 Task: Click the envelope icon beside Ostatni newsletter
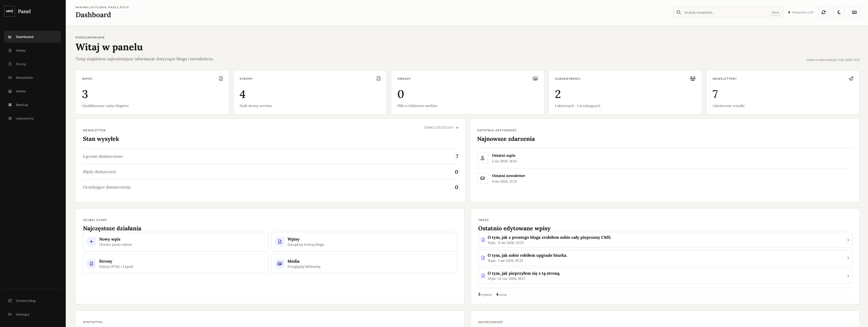point(483,178)
